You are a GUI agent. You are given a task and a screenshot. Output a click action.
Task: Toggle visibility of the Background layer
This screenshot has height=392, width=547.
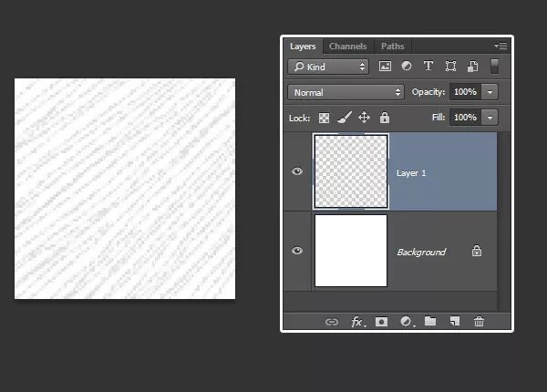click(x=297, y=251)
